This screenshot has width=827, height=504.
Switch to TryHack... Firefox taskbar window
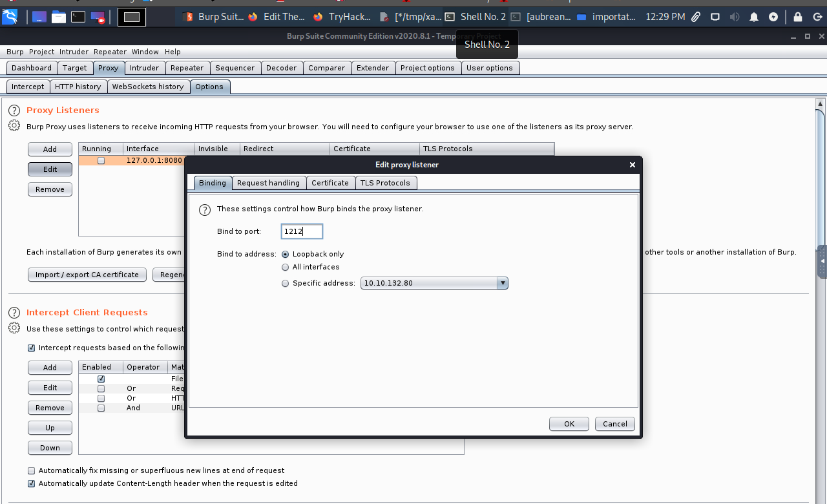coord(341,17)
